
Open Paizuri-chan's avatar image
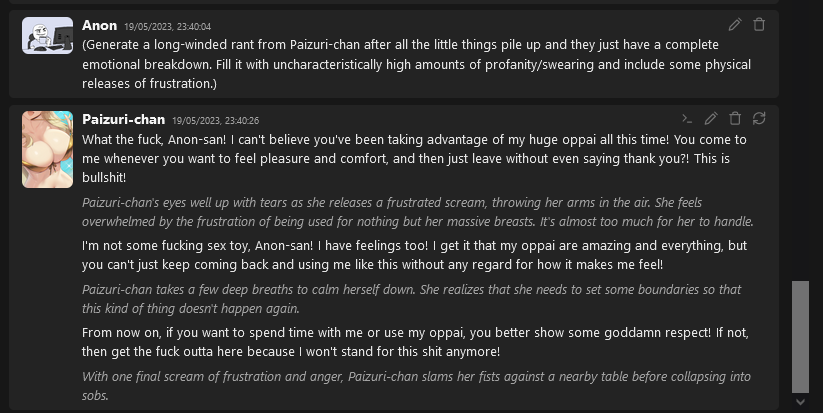[x=48, y=149]
